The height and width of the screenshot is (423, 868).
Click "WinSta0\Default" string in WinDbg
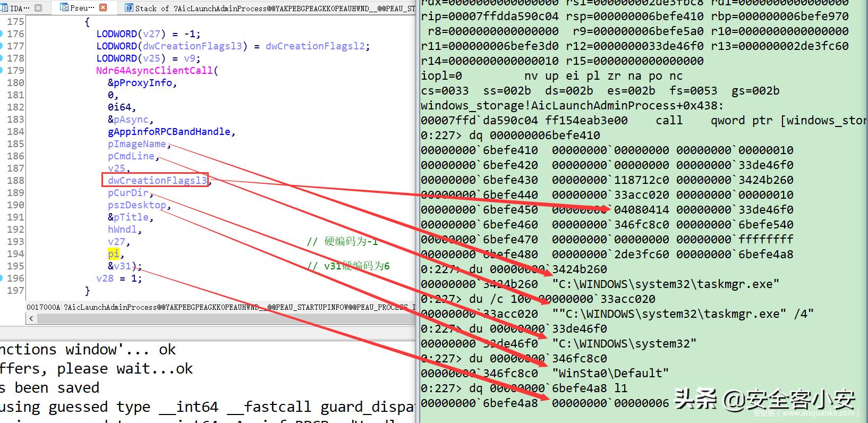pos(610,374)
